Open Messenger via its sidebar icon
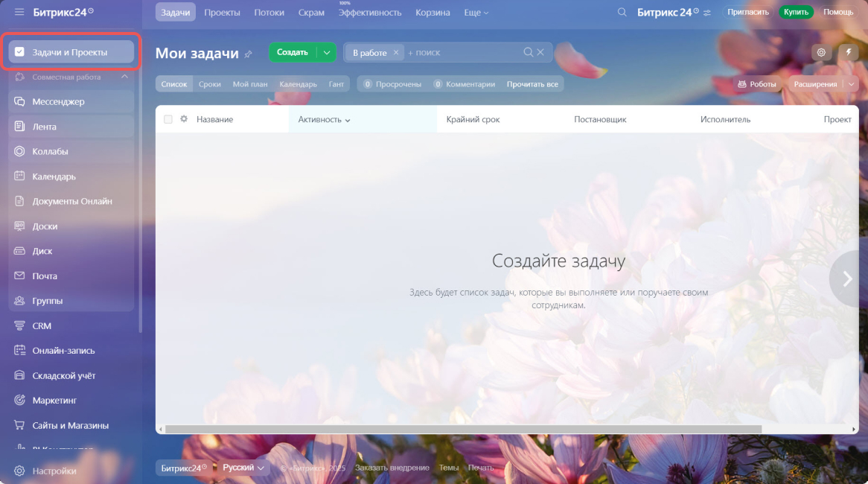Screen dimensions: 868x484 tap(19, 101)
